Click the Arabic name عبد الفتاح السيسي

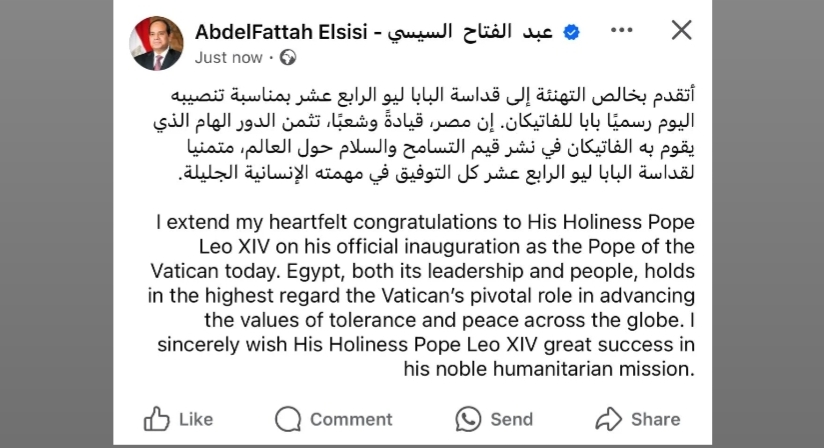point(470,32)
